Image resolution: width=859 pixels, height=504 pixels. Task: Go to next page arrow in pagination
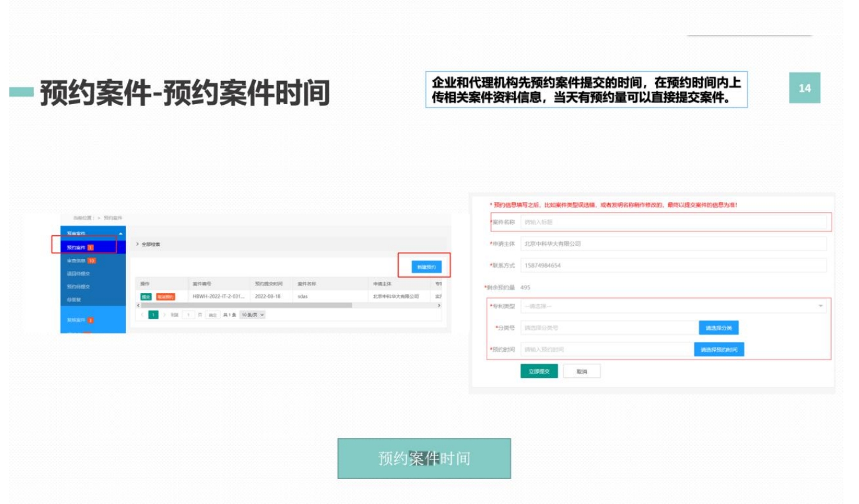point(165,315)
